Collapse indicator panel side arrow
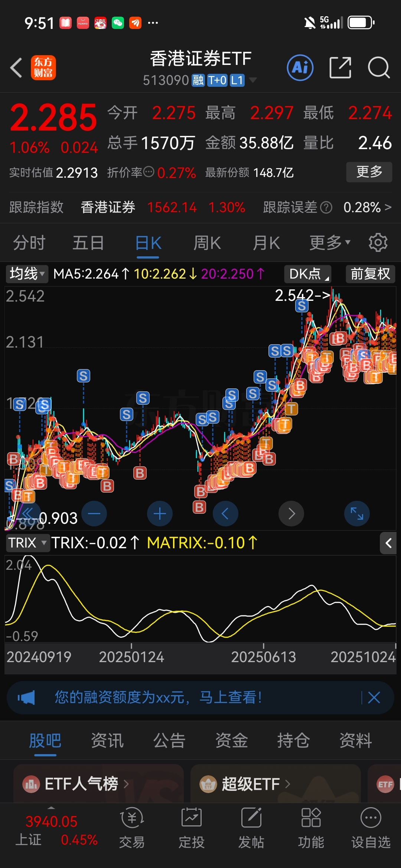The width and height of the screenshot is (401, 868). 388,543
